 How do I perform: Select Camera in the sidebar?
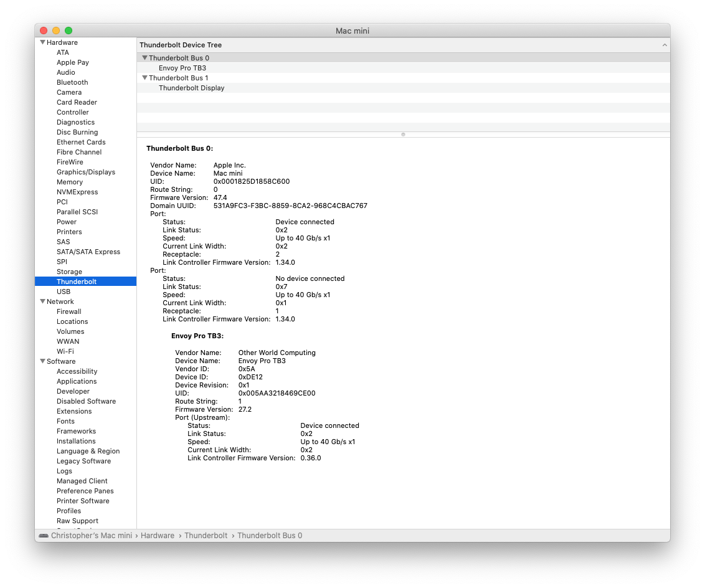pos(69,92)
